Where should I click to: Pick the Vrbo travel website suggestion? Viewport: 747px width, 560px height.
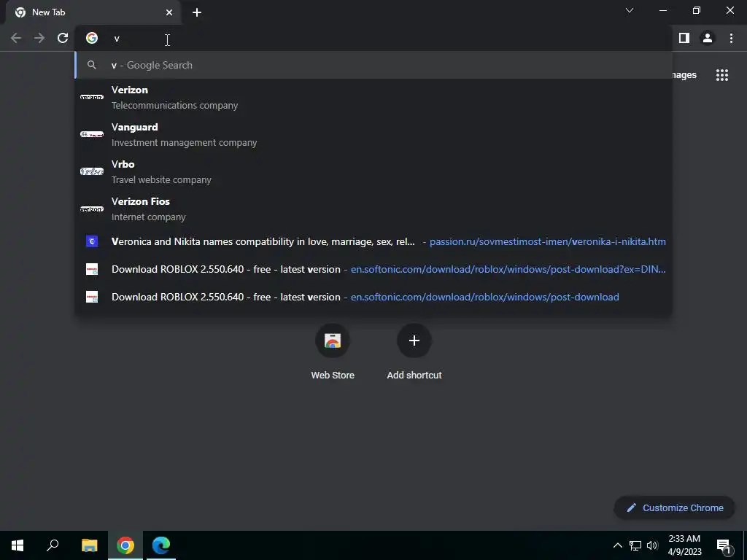[373, 171]
